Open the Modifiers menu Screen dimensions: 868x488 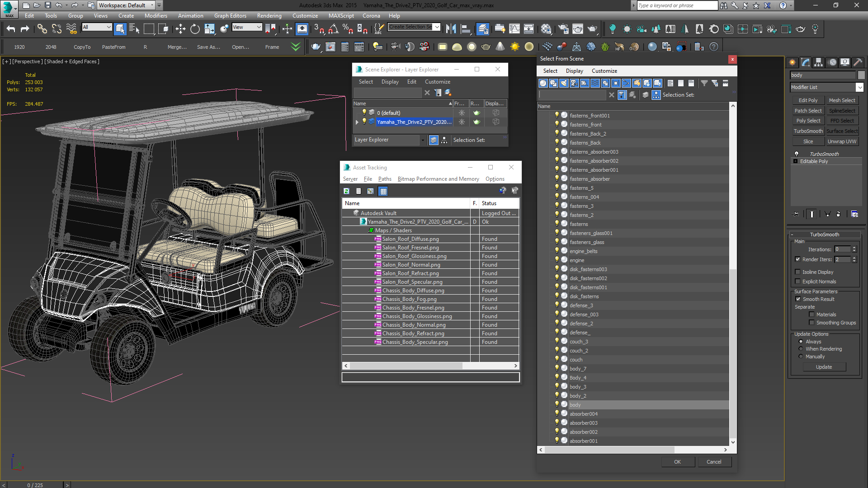pyautogui.click(x=156, y=16)
